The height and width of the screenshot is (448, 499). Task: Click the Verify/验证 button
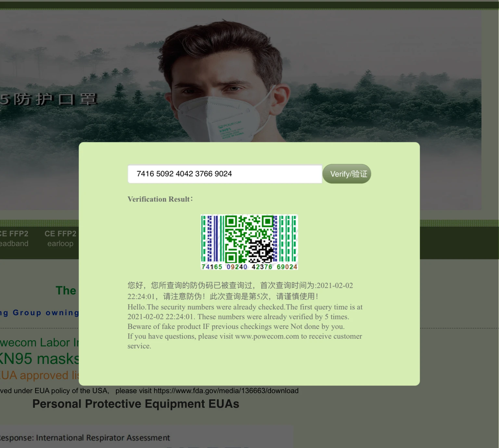click(347, 174)
